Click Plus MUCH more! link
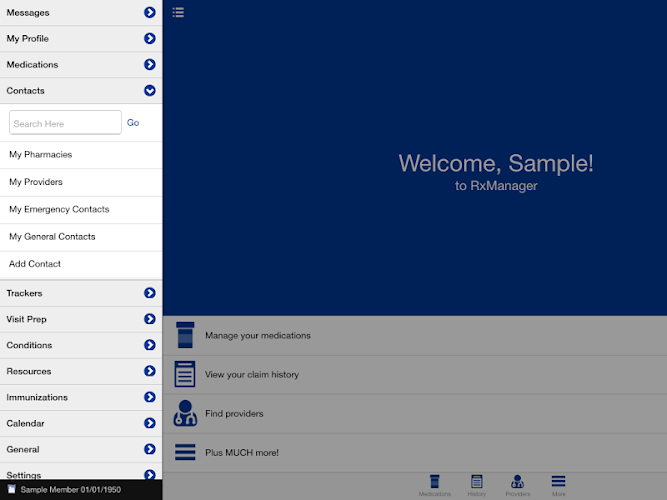Image resolution: width=667 pixels, height=500 pixels. click(242, 453)
